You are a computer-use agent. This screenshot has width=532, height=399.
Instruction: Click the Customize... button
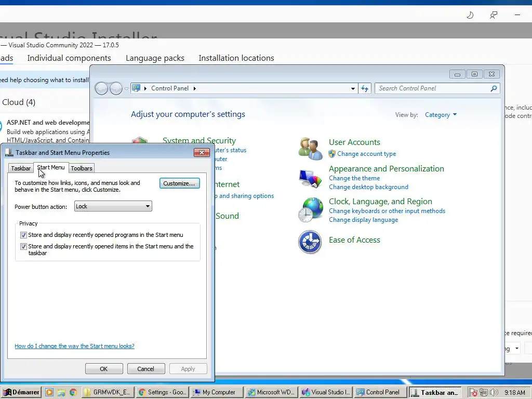point(179,183)
